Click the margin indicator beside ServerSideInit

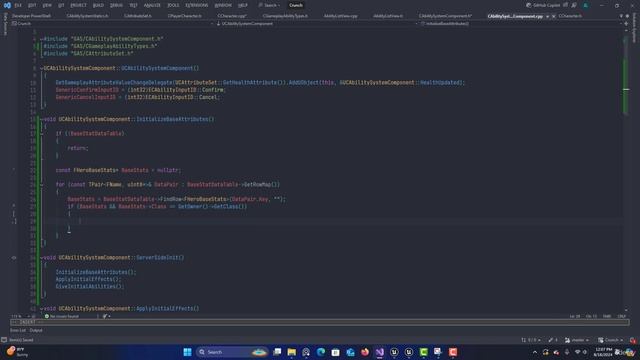[x=14, y=258]
